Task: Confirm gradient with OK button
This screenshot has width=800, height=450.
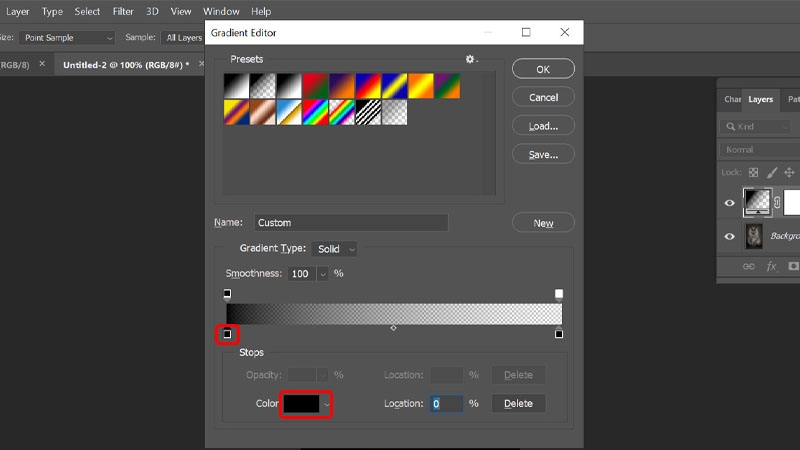Action: click(543, 69)
